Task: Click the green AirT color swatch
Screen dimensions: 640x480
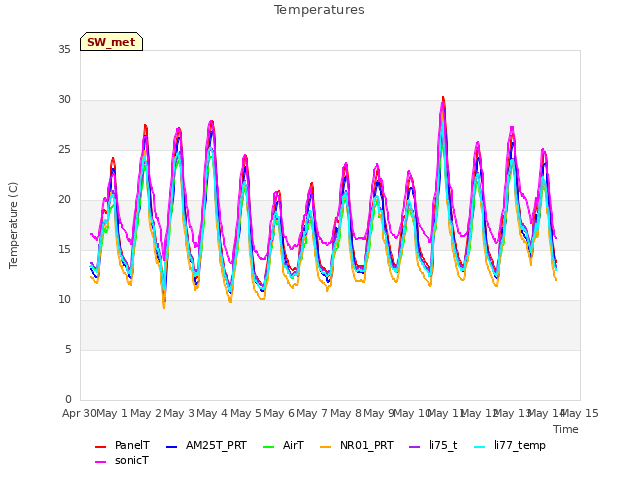Action: tap(269, 447)
